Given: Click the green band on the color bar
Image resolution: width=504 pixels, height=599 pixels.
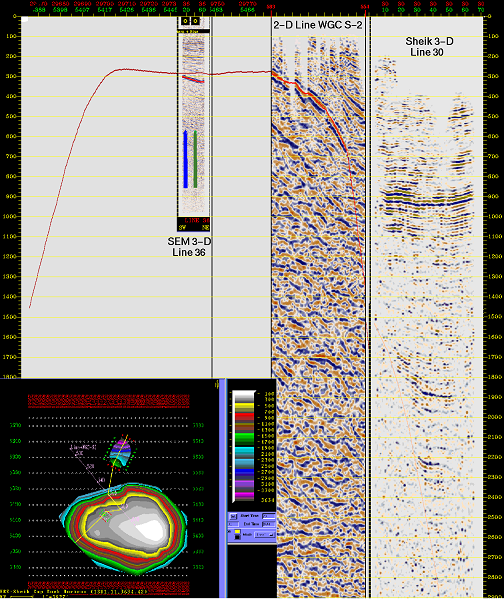Looking at the screenshot, I should [x=244, y=439].
